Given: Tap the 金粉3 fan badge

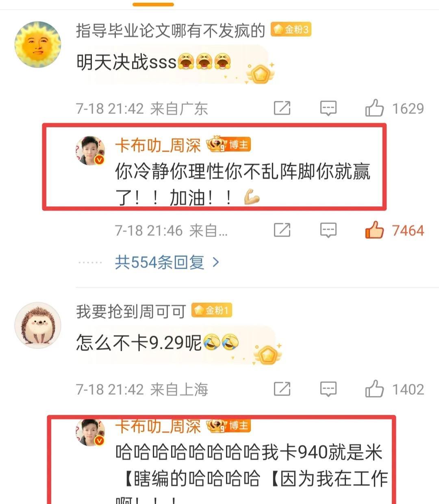Looking at the screenshot, I should click(291, 30).
